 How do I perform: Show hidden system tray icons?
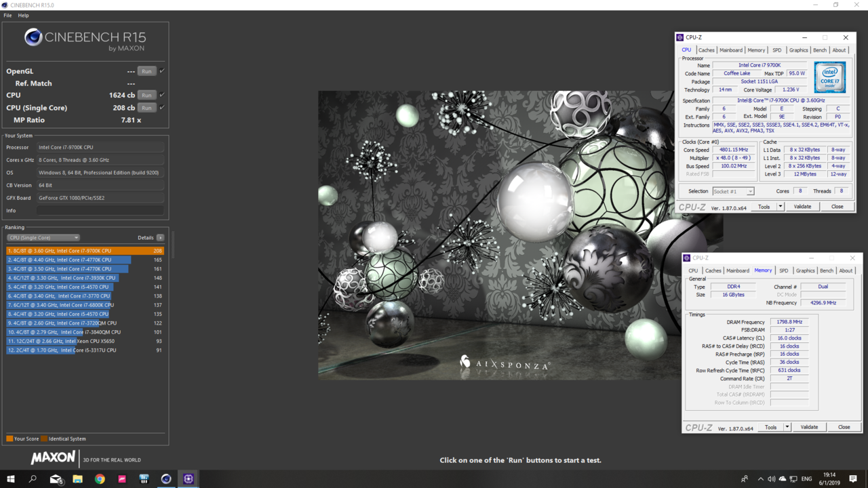[x=760, y=479]
